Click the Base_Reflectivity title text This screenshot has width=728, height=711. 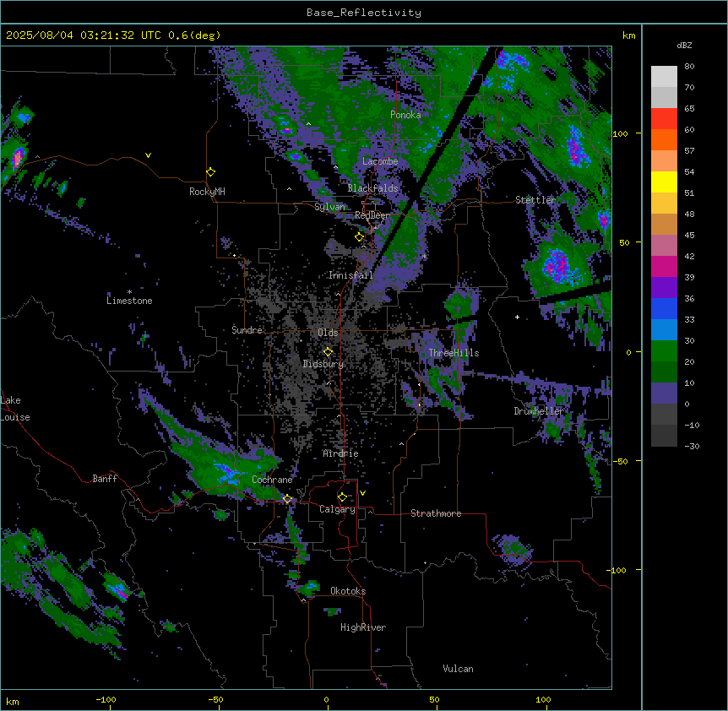[x=364, y=13]
